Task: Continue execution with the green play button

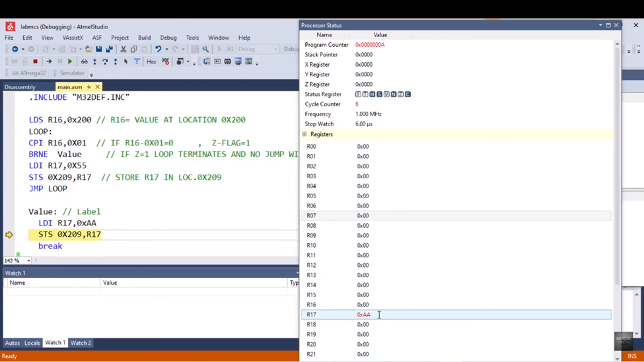Action: tap(70, 61)
